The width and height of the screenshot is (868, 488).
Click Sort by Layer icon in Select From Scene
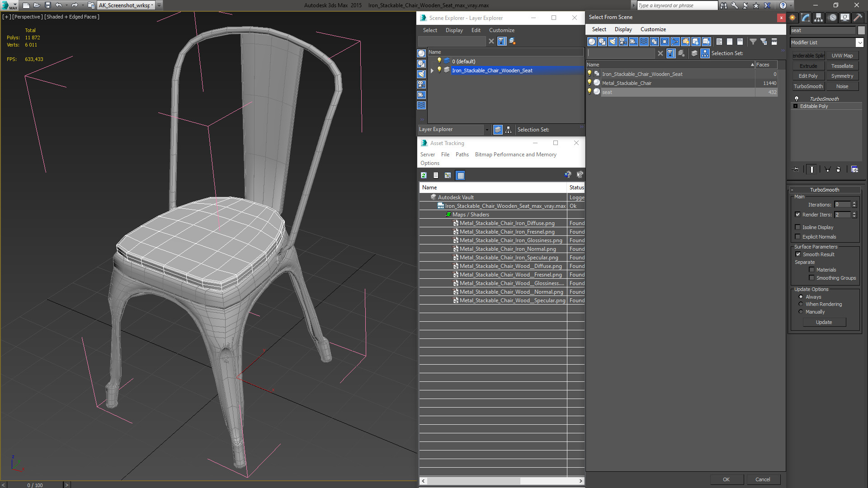point(694,53)
